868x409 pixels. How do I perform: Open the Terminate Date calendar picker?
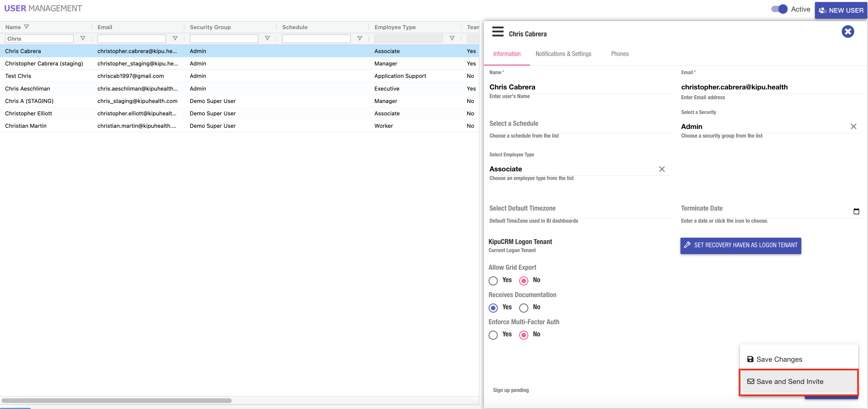[856, 211]
